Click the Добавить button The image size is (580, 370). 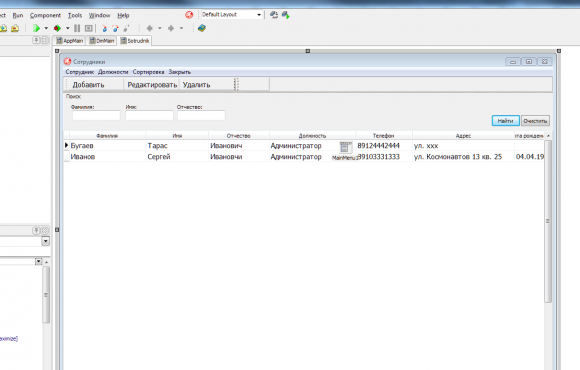88,85
